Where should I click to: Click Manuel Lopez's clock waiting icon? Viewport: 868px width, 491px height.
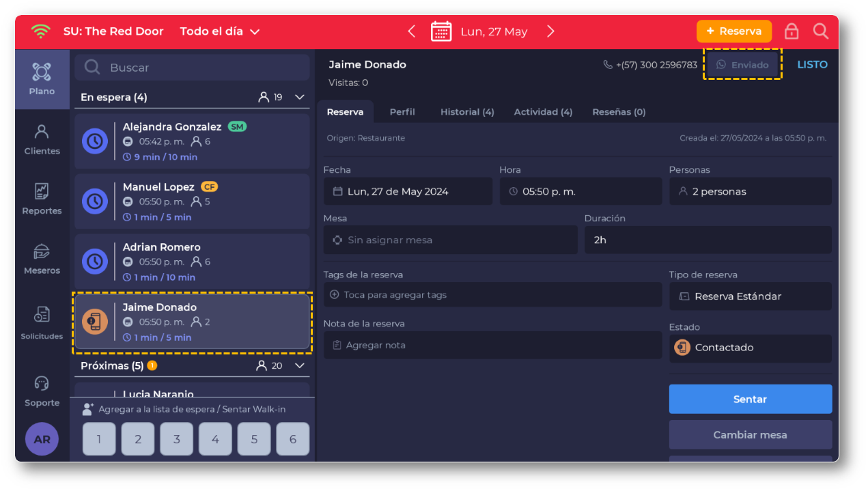pos(95,201)
